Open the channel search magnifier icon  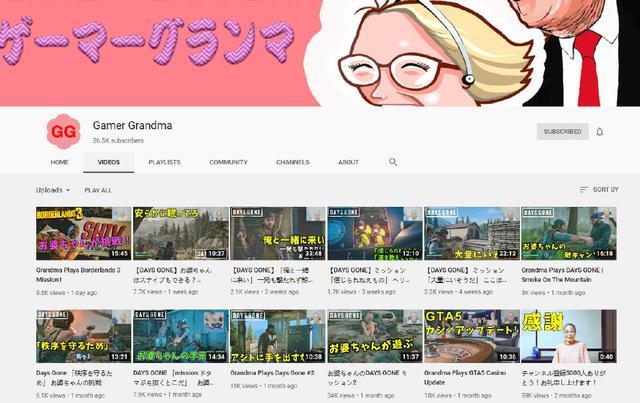click(393, 162)
